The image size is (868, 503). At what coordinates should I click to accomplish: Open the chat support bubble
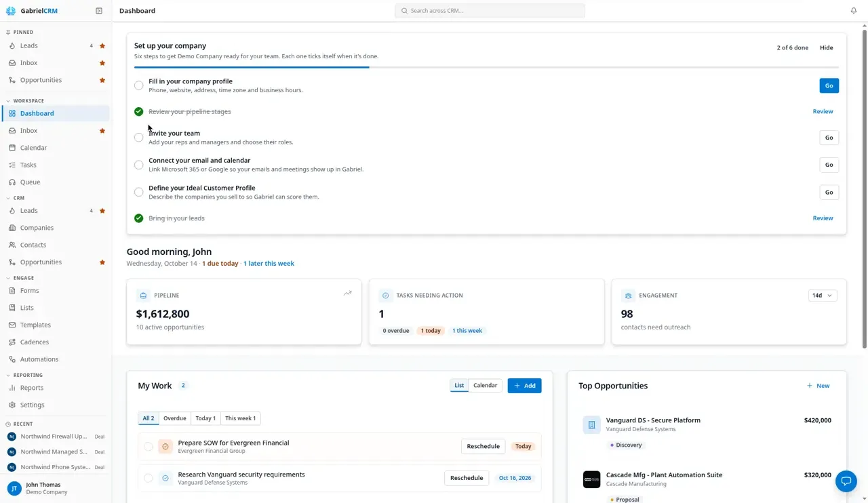846,481
